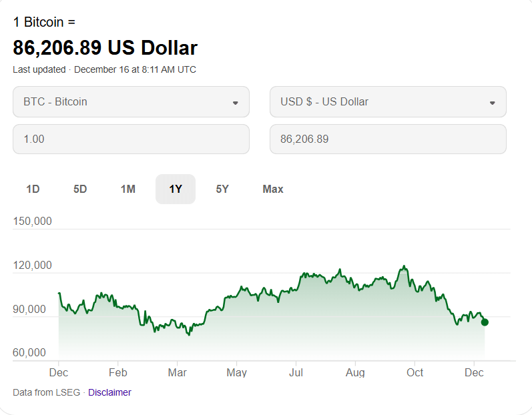The width and height of the screenshot is (532, 415).
Task: Click the arrow icon in Bitcoin selector
Action: click(x=235, y=103)
